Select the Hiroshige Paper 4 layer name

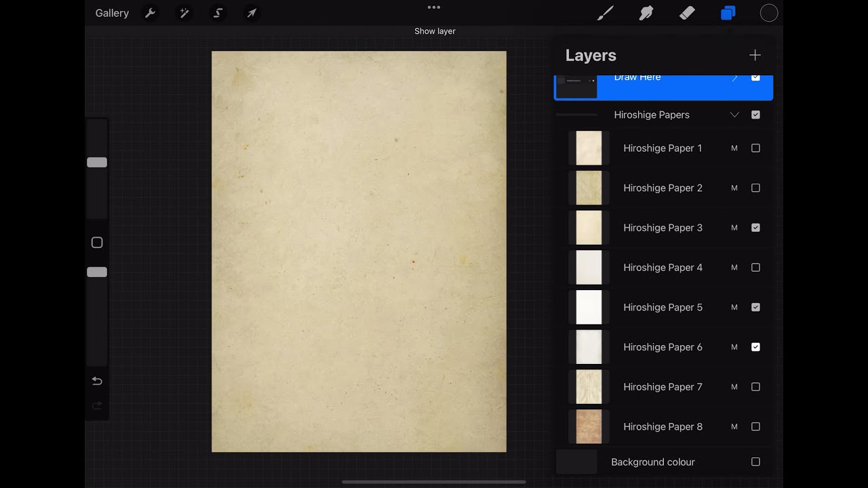tap(663, 268)
